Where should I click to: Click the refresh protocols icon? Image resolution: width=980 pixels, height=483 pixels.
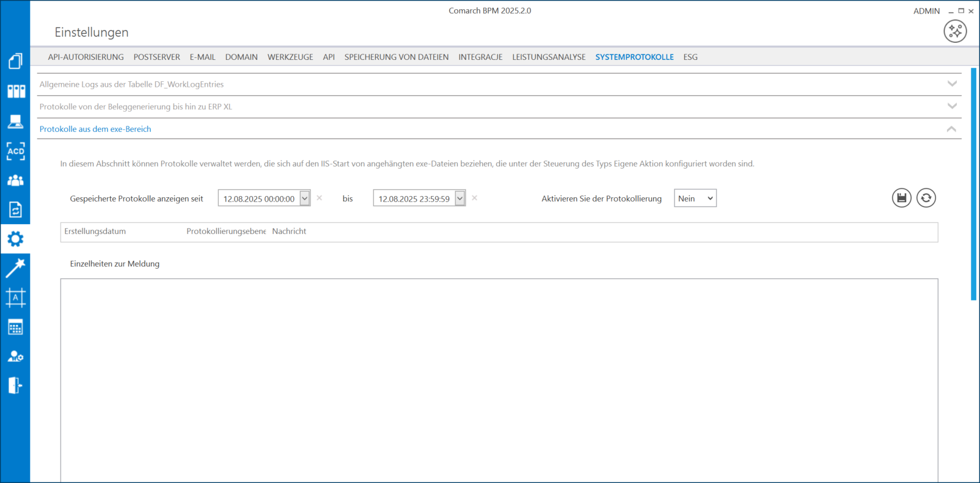926,198
